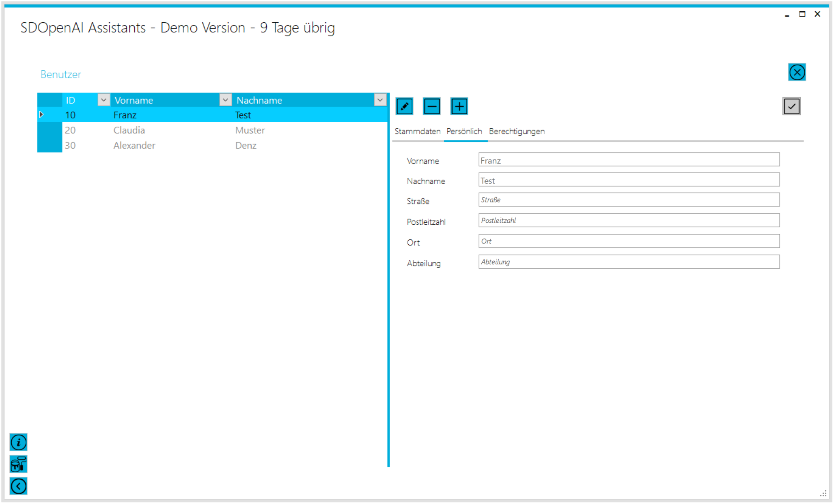Select the row with Vorname Alexander
The image size is (834, 504).
tap(213, 145)
